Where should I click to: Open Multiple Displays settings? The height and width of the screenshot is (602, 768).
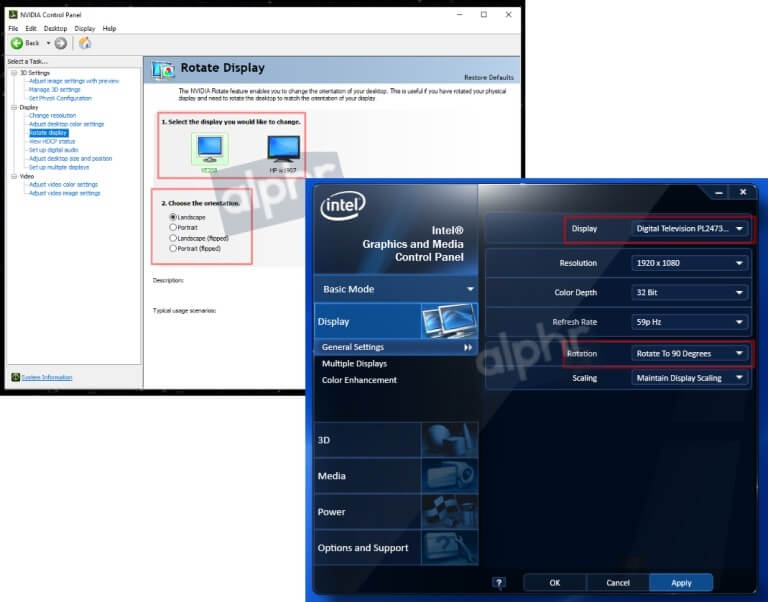coord(354,363)
